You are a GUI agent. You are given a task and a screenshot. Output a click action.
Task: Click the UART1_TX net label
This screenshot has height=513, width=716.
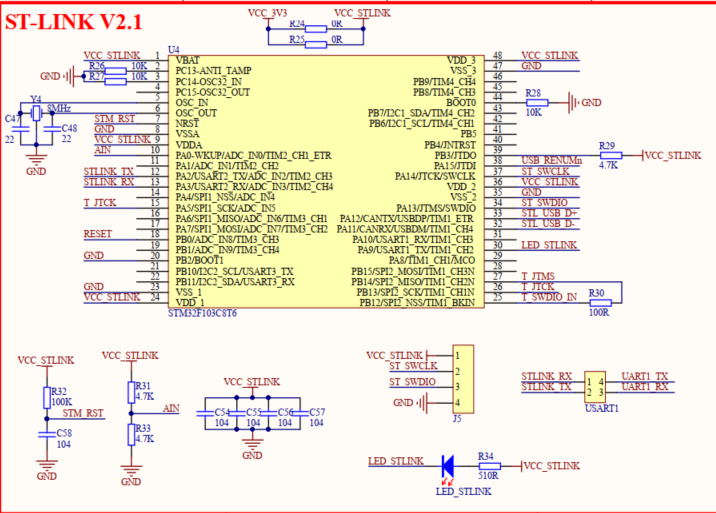[x=645, y=376]
